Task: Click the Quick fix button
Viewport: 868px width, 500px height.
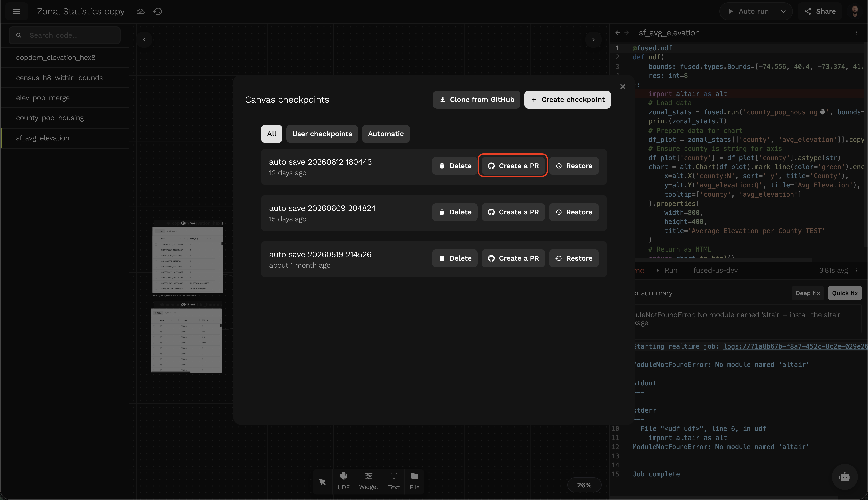Action: click(x=845, y=293)
